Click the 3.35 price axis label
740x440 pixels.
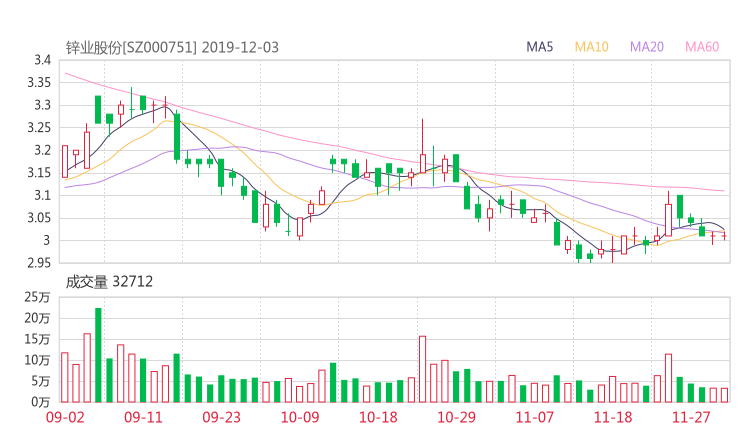(39, 83)
